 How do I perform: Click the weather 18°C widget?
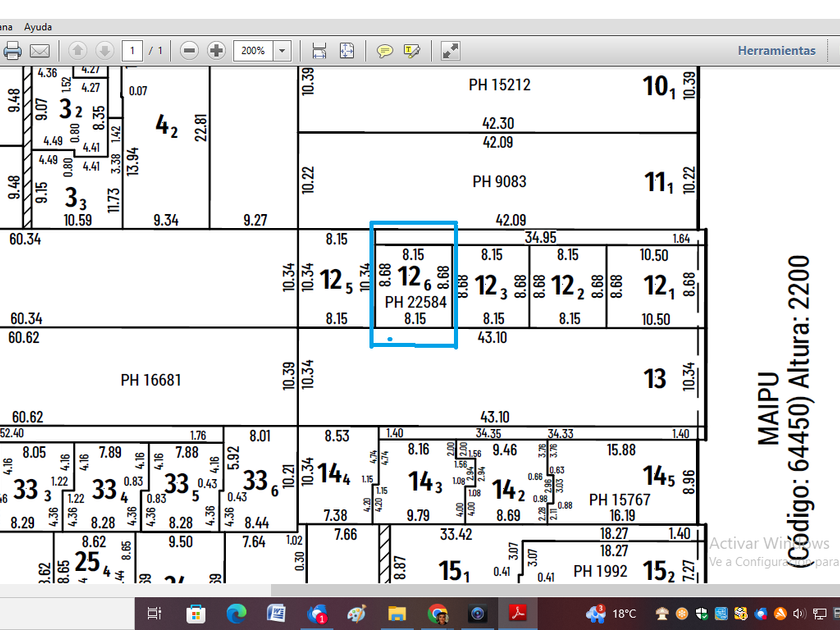pyautogui.click(x=614, y=613)
